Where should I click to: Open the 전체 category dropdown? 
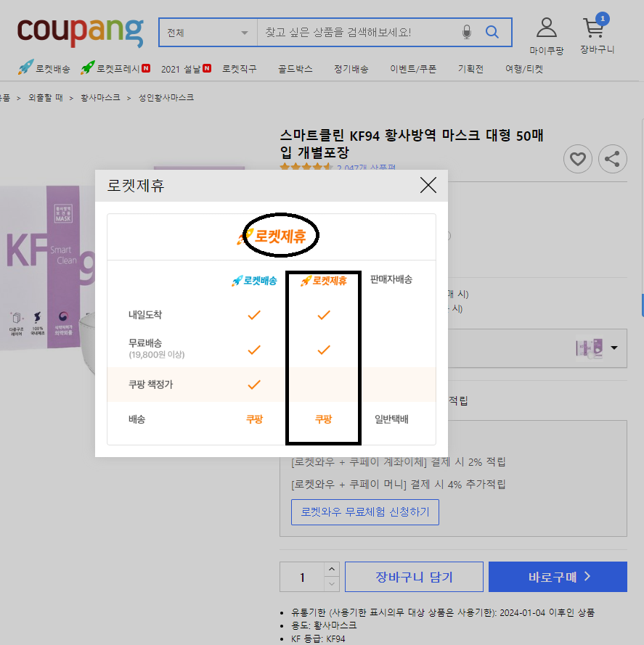point(208,33)
